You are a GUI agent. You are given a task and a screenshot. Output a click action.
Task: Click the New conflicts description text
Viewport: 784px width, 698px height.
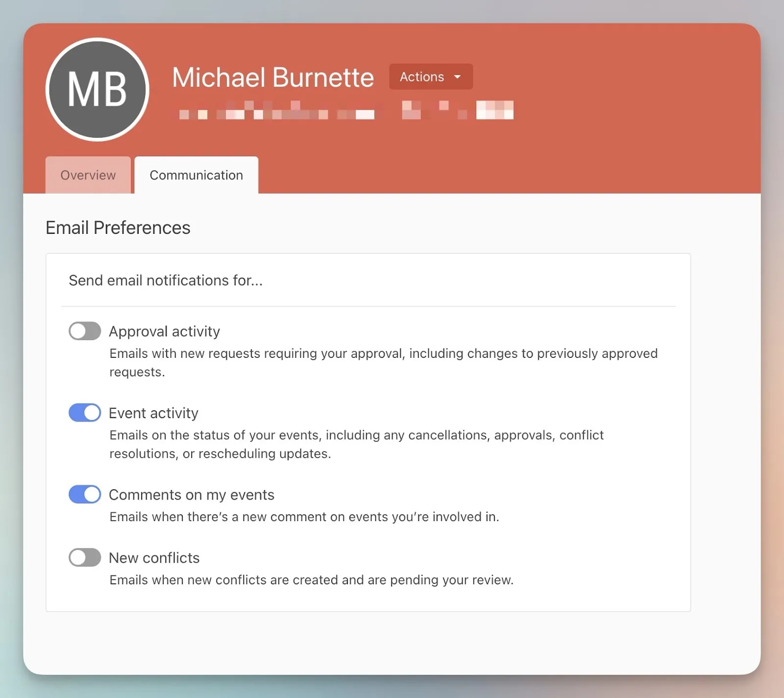311,580
